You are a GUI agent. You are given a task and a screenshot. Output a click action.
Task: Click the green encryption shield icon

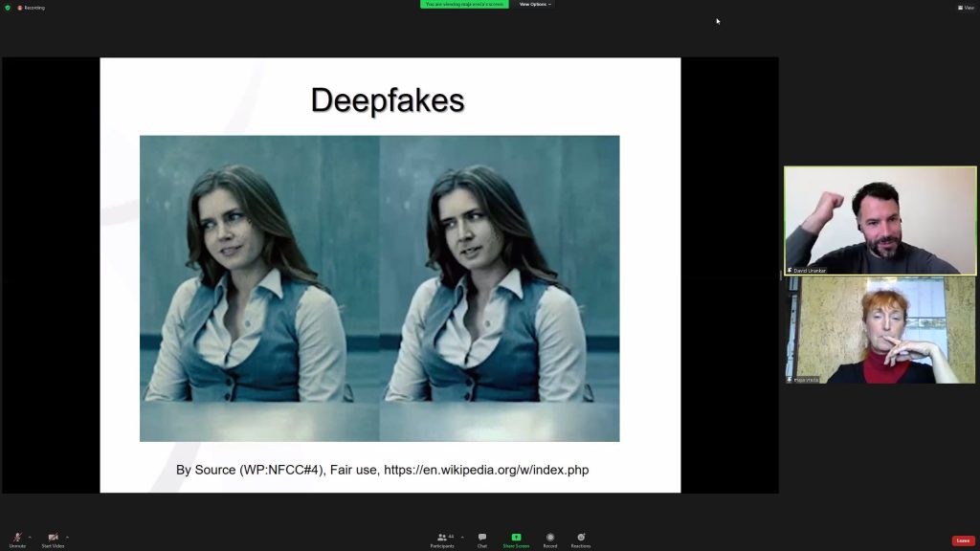(x=8, y=8)
